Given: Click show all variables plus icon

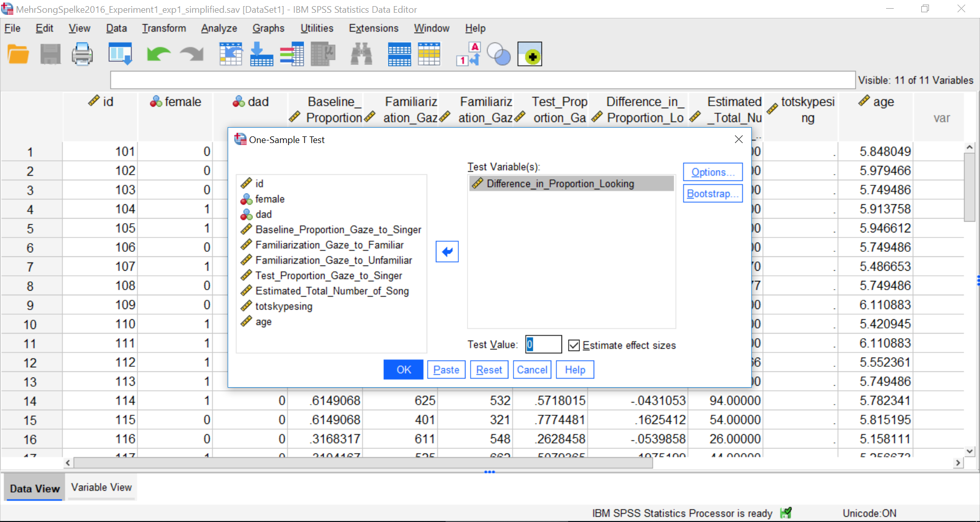Looking at the screenshot, I should pyautogui.click(x=530, y=54).
